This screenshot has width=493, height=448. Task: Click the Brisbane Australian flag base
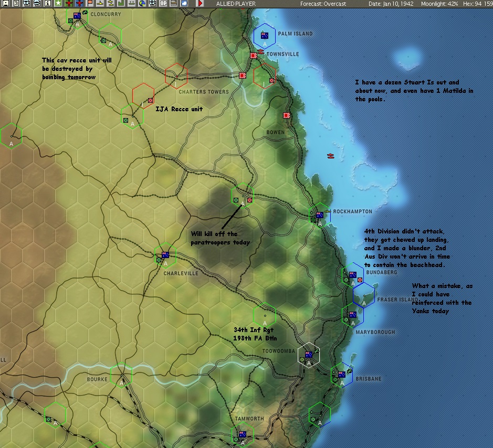(342, 375)
